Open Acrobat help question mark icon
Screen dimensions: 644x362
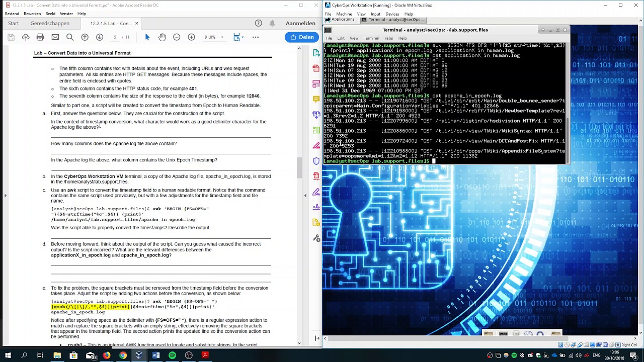(x=258, y=23)
